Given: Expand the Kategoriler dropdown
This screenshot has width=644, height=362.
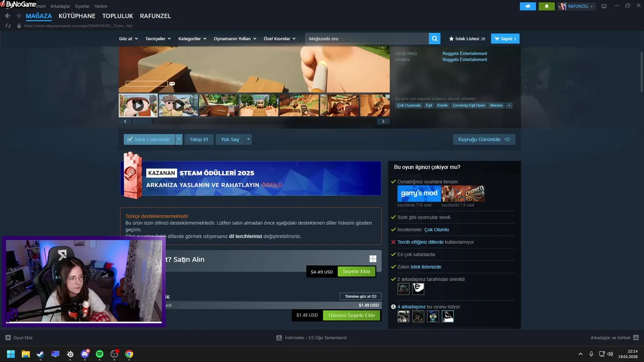Looking at the screenshot, I should pos(193,39).
